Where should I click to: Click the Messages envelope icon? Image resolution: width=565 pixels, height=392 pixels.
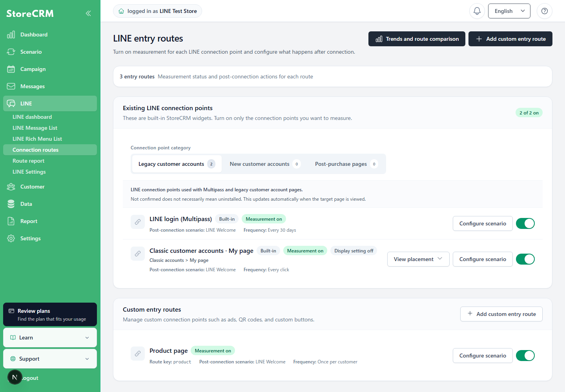coord(11,86)
